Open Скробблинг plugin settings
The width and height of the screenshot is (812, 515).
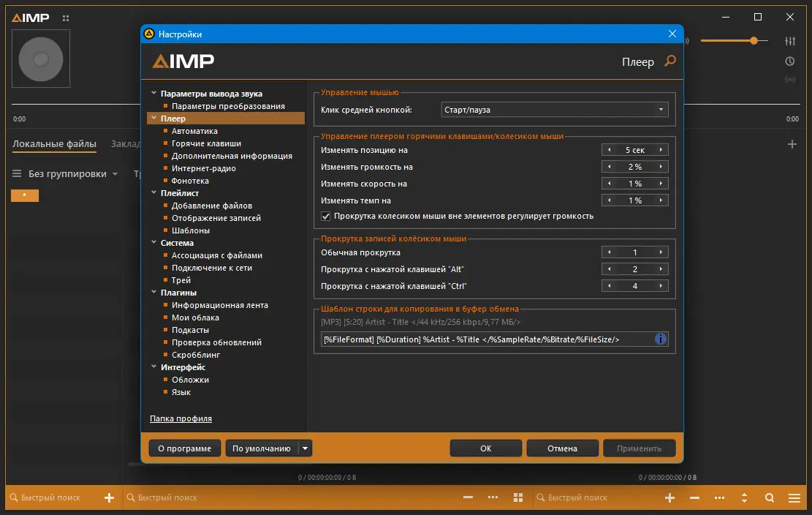click(x=196, y=355)
